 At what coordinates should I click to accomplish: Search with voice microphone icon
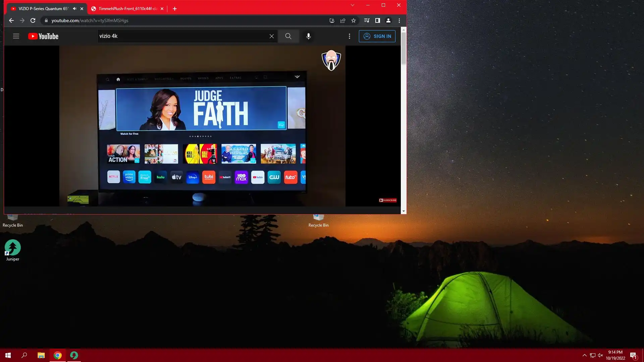tap(309, 36)
